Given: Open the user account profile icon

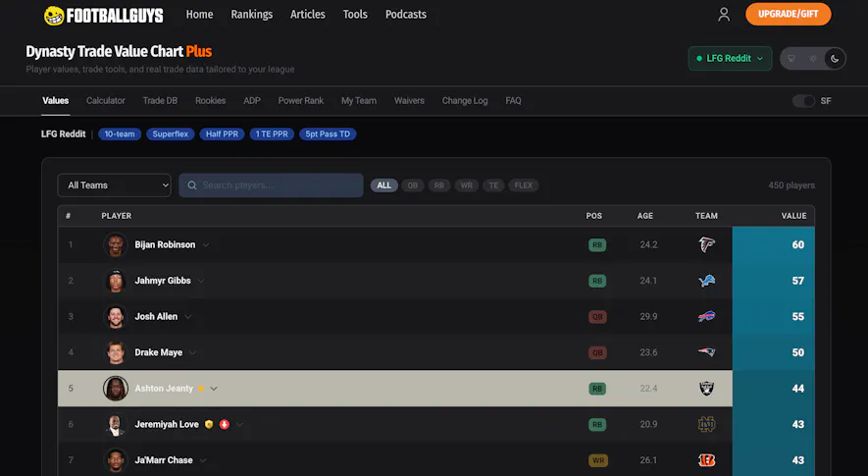Looking at the screenshot, I should (x=724, y=15).
